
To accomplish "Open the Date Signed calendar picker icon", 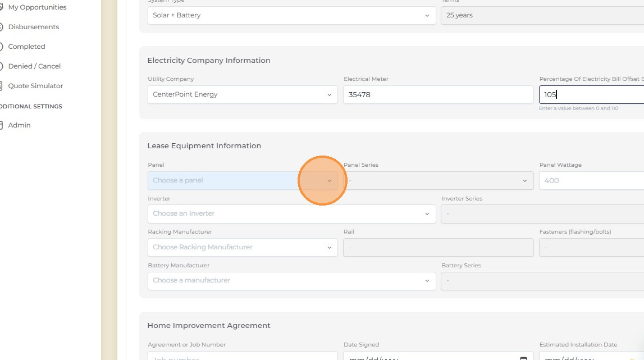I will [x=523, y=358].
